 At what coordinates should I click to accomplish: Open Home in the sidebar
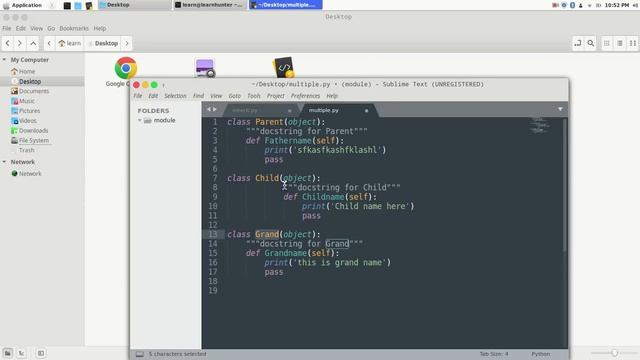pyautogui.click(x=27, y=71)
